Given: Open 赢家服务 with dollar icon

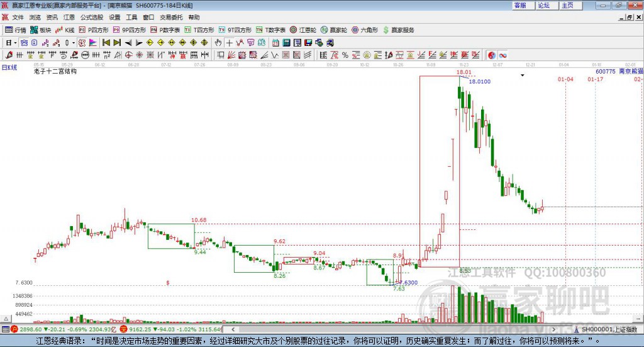Looking at the screenshot, I should click(x=399, y=30).
